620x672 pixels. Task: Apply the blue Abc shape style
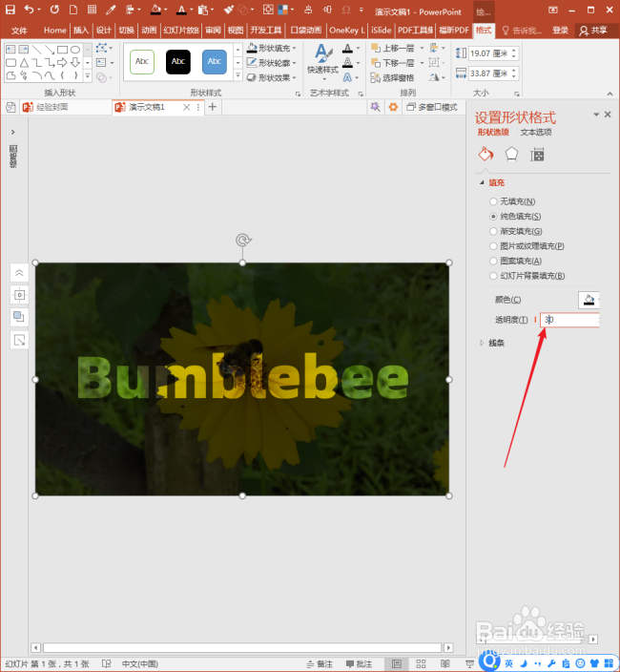click(x=214, y=62)
